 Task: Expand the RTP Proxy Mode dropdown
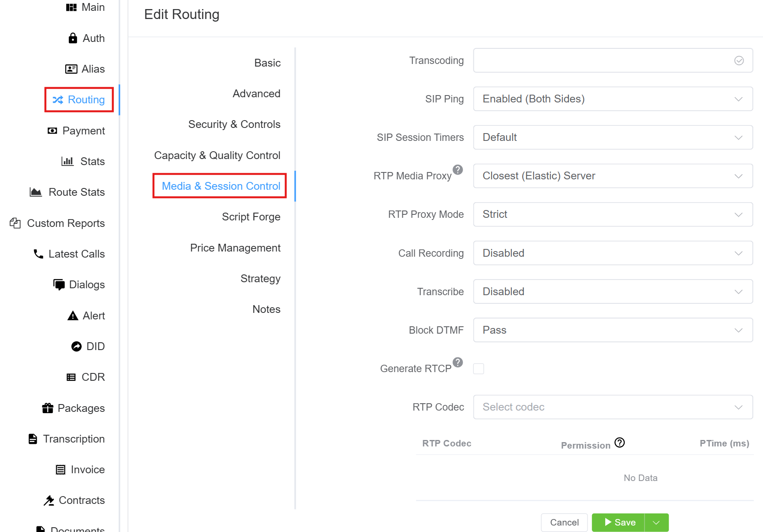click(613, 214)
